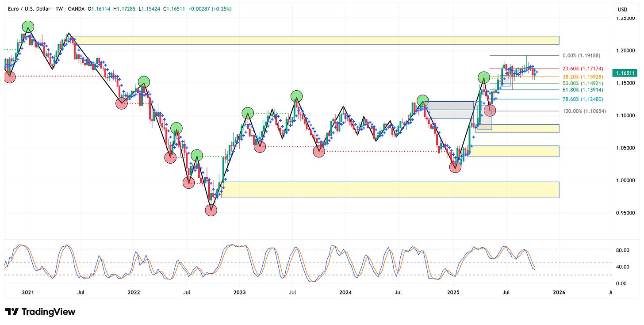Click the red circle on the 1.05 dotted line
Viewport: 644px width, 325px height.
(318, 152)
